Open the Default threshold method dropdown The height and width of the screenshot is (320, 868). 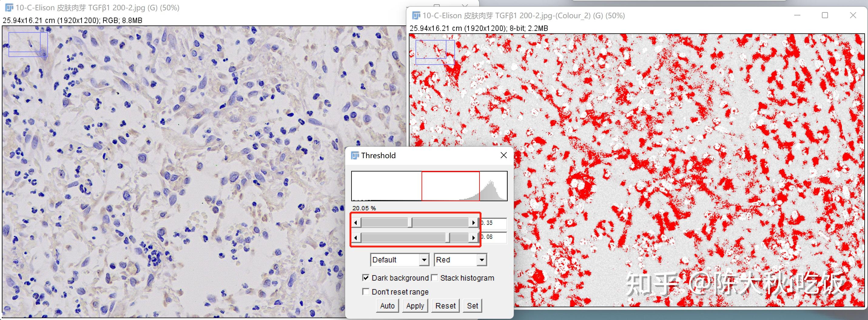(x=400, y=260)
